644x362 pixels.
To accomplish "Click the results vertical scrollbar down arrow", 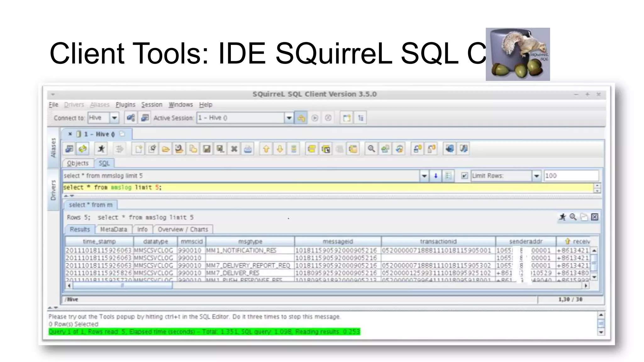I will pyautogui.click(x=594, y=277).
